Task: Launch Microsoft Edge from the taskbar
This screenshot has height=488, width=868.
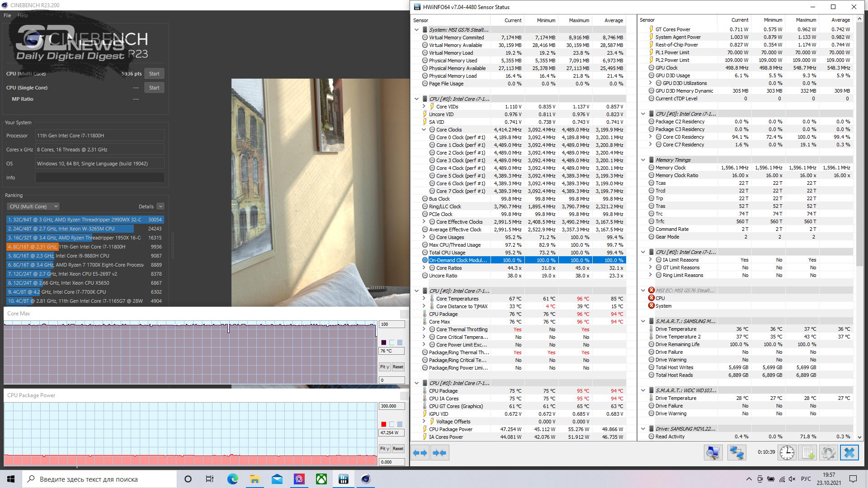Action: click(x=232, y=479)
